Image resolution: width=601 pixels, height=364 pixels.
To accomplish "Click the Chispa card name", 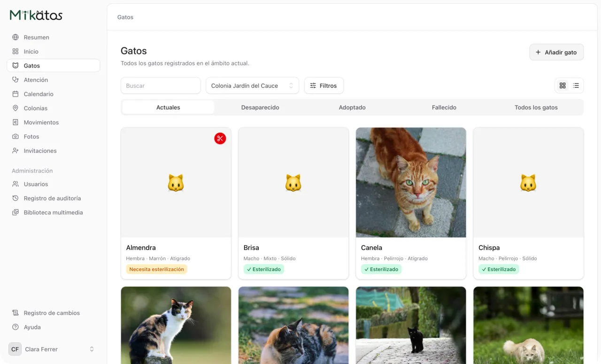I will 489,248.
